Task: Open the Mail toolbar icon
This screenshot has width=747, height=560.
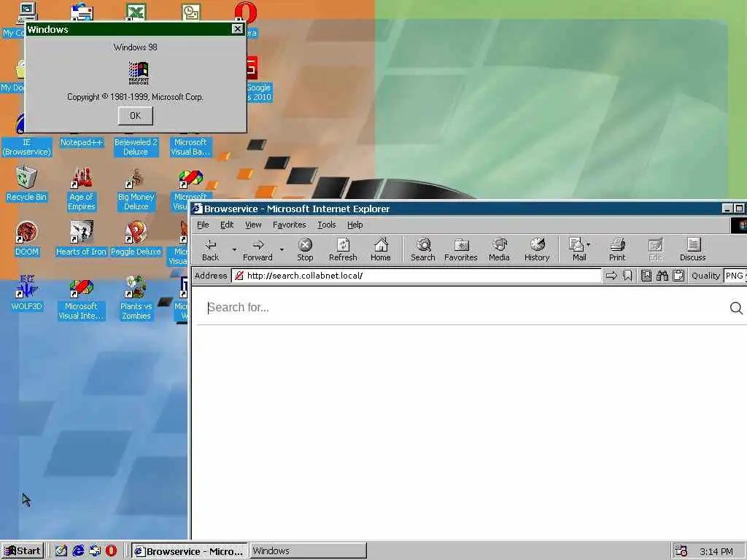Action: point(577,250)
